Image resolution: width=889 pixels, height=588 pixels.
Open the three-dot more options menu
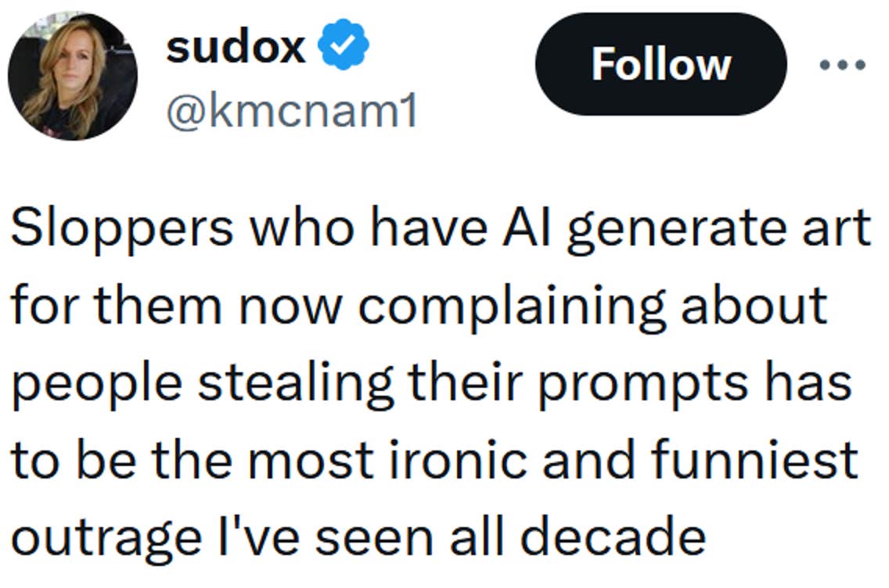[842, 65]
